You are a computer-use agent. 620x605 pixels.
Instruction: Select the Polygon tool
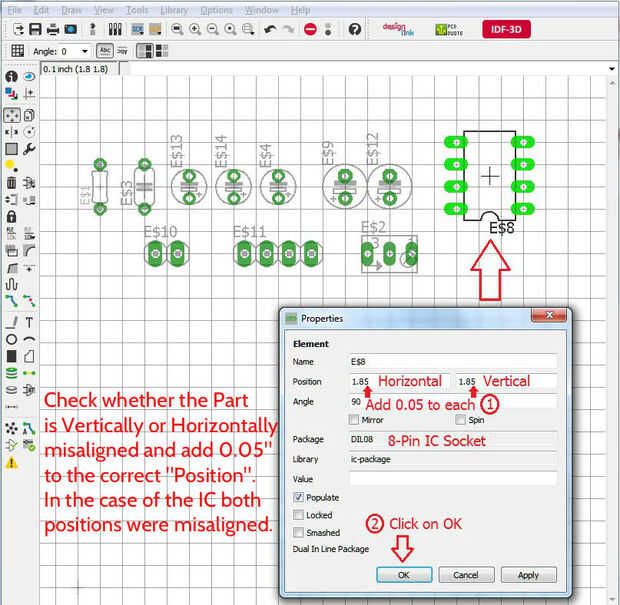click(x=29, y=356)
